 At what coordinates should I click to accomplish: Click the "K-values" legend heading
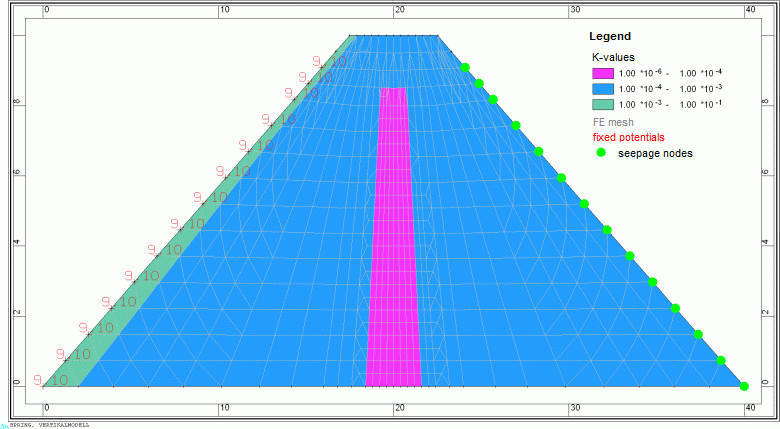[613, 57]
